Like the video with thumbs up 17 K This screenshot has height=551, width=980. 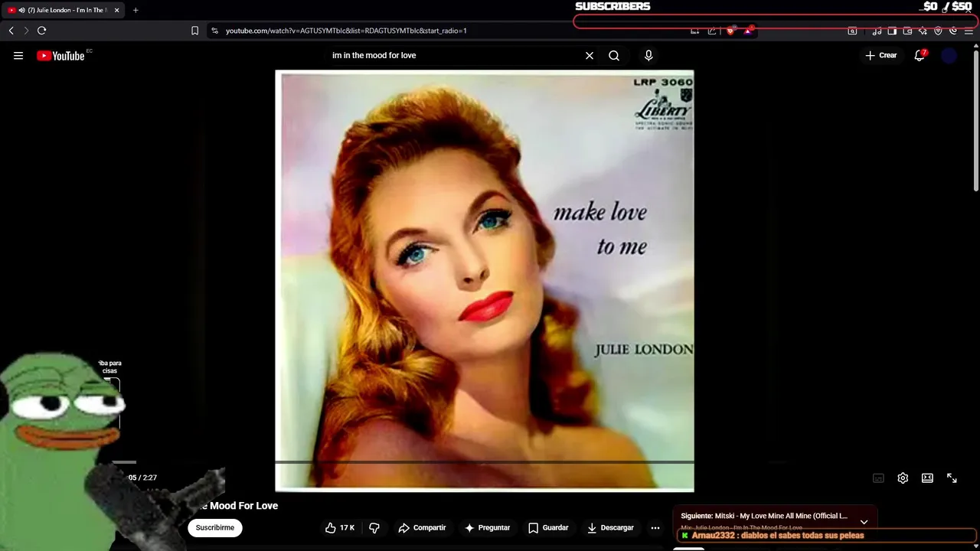[340, 527]
